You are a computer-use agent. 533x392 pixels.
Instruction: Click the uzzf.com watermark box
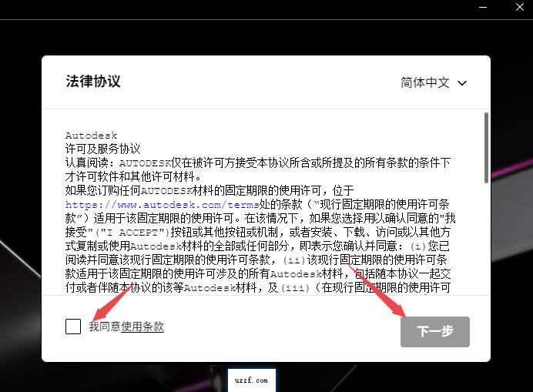coord(251,380)
